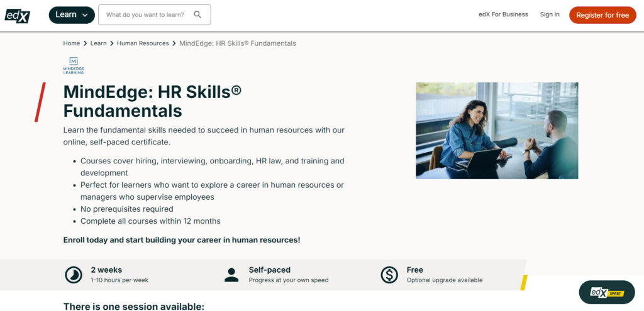The image size is (644, 311).
Task: Click the course title heading
Action: [x=152, y=101]
